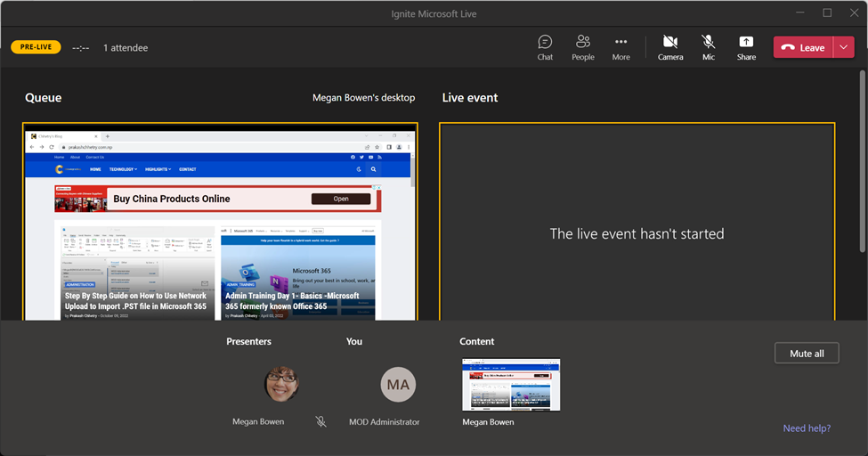Viewport: 868px width, 456px height.
Task: Click the Content section label
Action: click(x=476, y=341)
